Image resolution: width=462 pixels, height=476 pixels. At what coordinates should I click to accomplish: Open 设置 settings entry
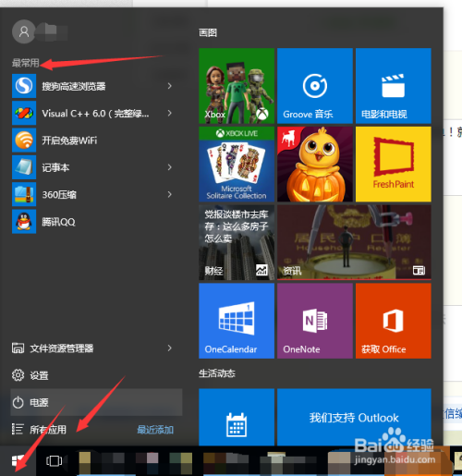pos(96,375)
